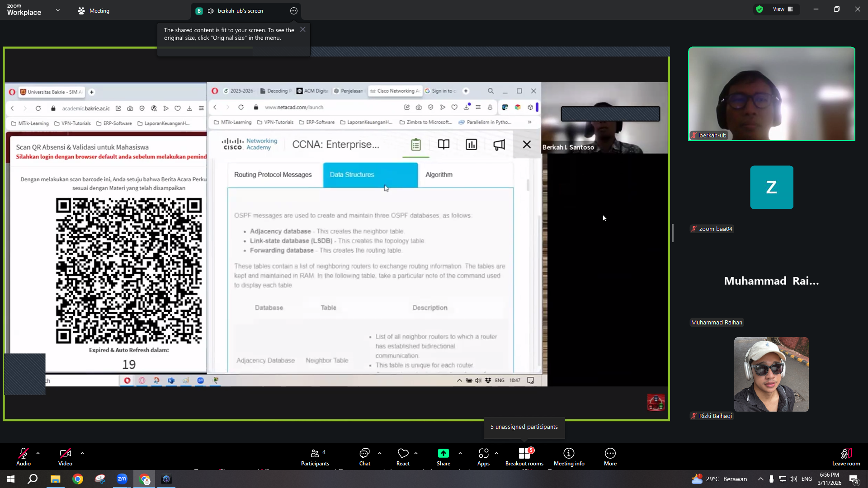Screen dimensions: 868x488
Task: Open the camera app taskbar icon
Action: tap(166, 479)
